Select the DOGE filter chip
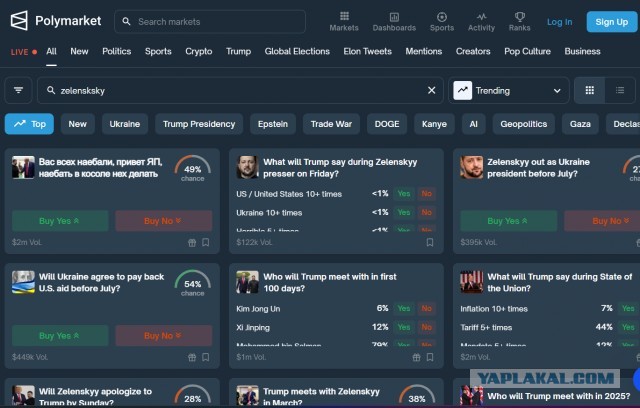 [387, 124]
